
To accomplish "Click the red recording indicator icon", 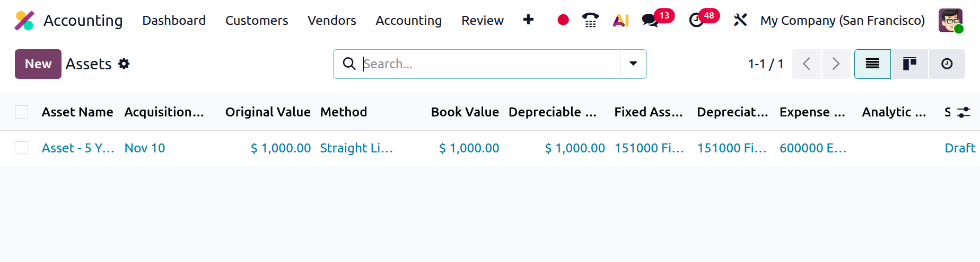I will 563,20.
